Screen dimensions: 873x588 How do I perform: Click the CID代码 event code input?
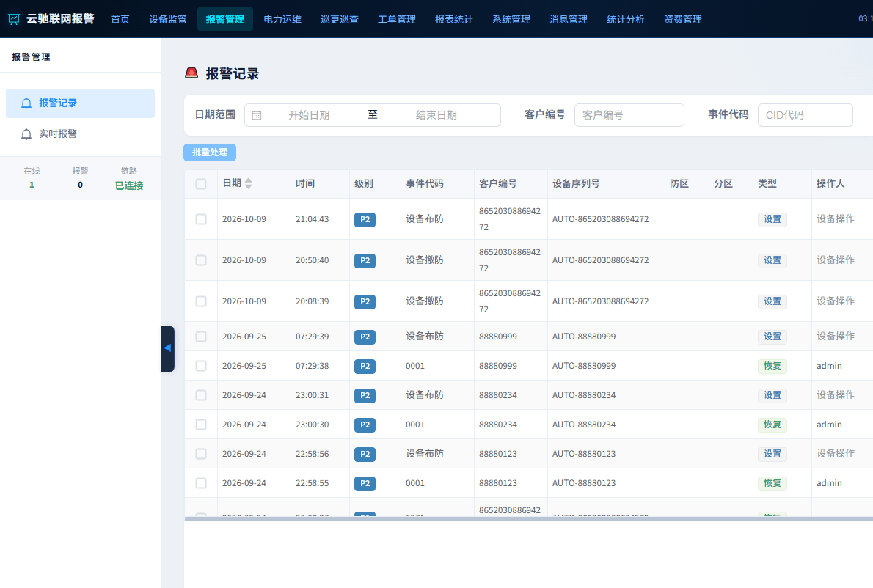tap(805, 115)
